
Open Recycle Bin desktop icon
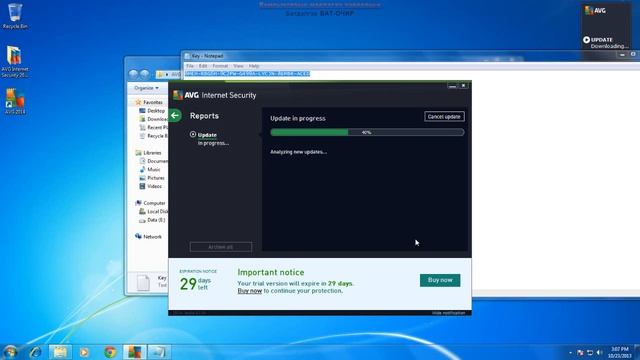[x=15, y=16]
